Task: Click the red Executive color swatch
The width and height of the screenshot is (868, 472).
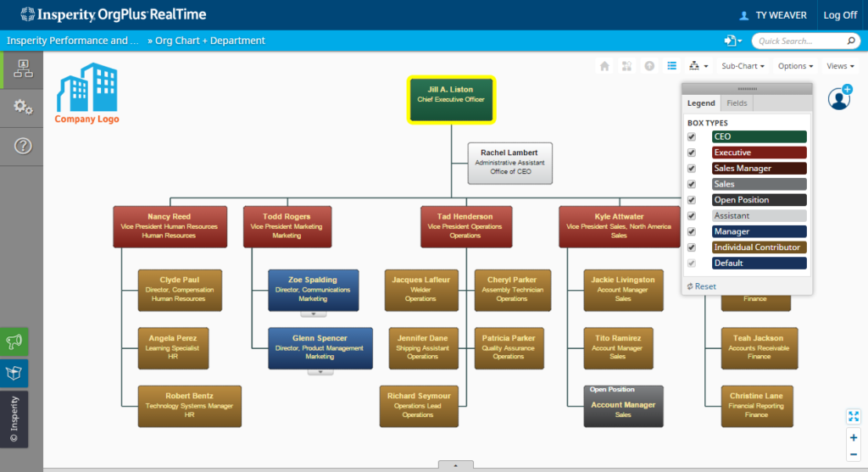Action: (759, 153)
